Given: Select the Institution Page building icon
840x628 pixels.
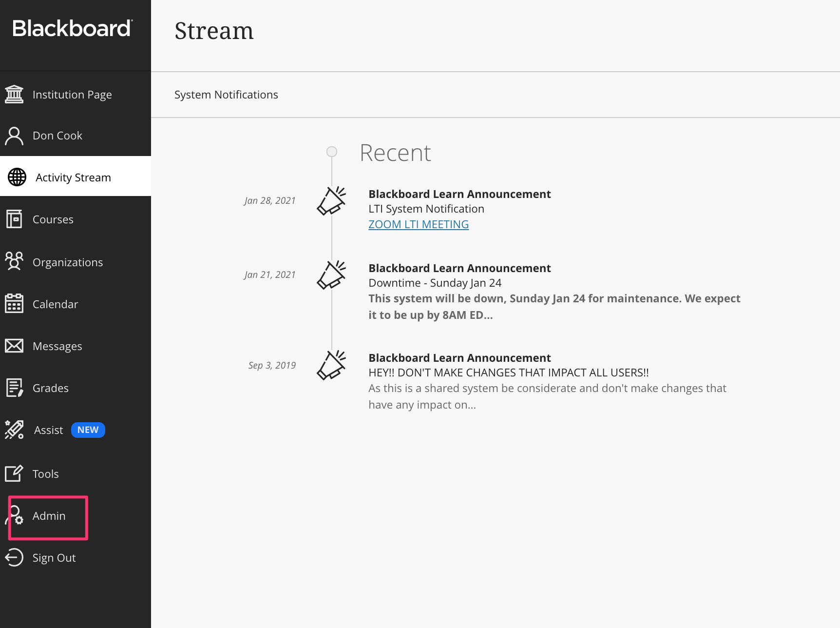Looking at the screenshot, I should coord(15,94).
